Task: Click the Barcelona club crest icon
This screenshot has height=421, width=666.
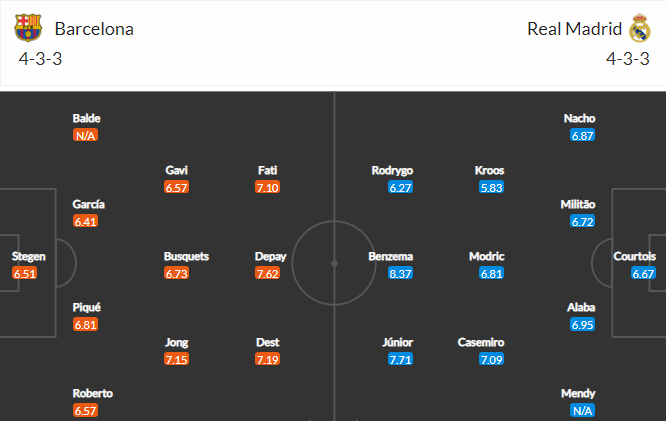Action: tap(30, 28)
